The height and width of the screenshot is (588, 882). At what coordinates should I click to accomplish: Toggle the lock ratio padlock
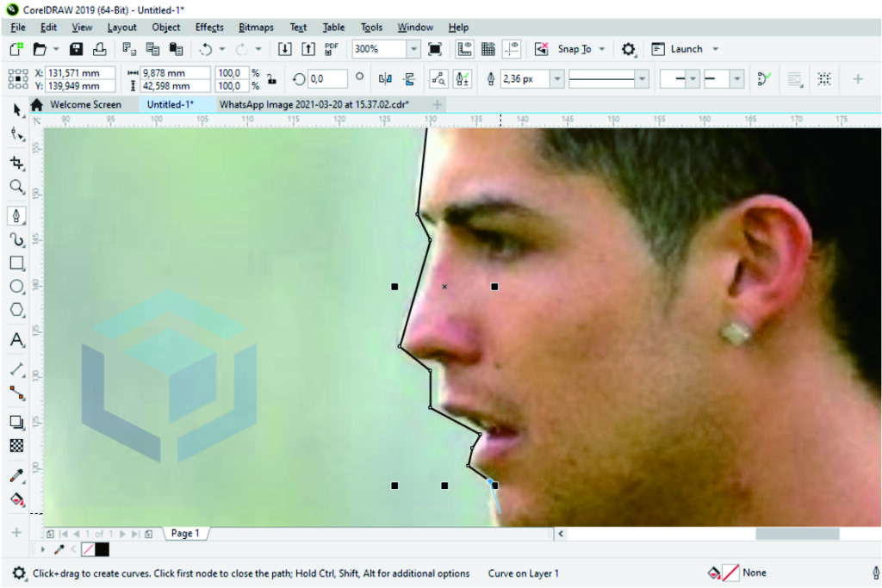click(271, 79)
